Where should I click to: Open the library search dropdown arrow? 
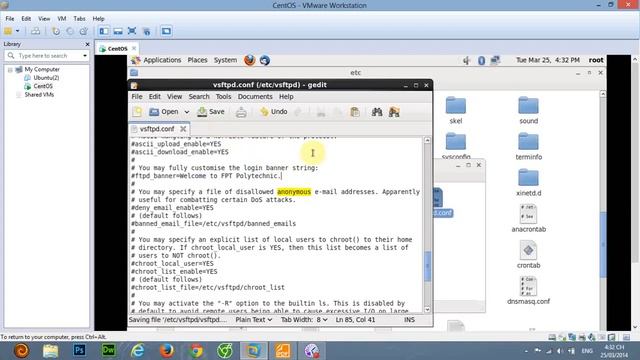(x=85, y=56)
